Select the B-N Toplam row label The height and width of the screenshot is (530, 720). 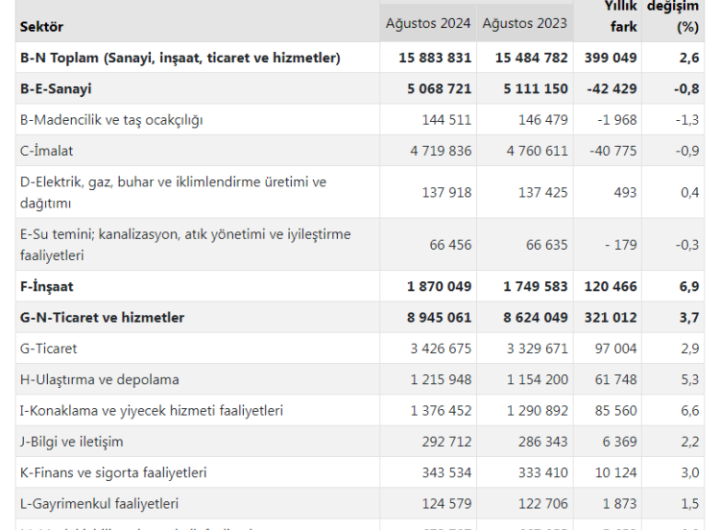pos(181,58)
